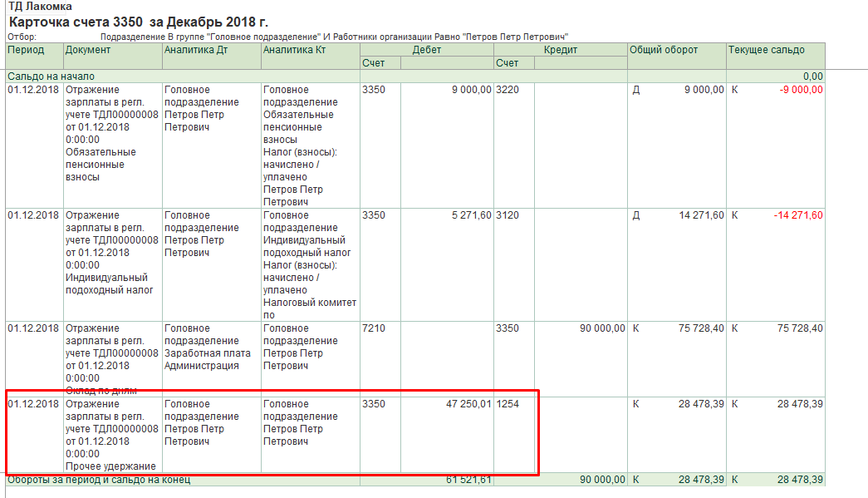Select the 'Обороты за период и сальдо на конец' row
The image size is (868, 498).
pyautogui.click(x=415, y=480)
